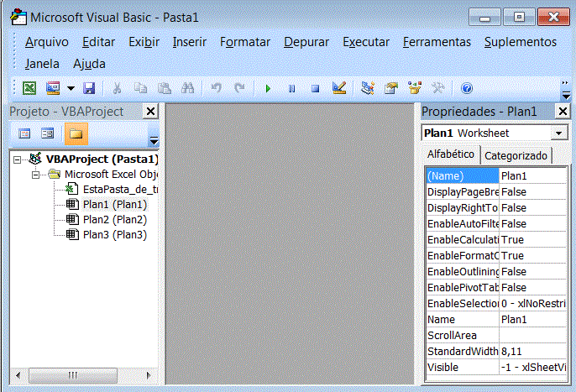The width and height of the screenshot is (576, 392).
Task: Click the Paste clipboard icon
Action: [165, 88]
